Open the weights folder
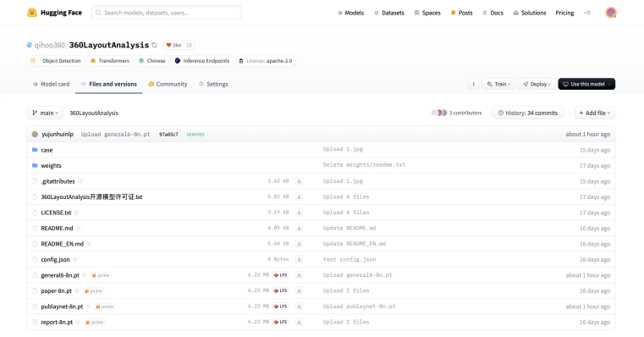644x337 pixels. pyautogui.click(x=51, y=166)
